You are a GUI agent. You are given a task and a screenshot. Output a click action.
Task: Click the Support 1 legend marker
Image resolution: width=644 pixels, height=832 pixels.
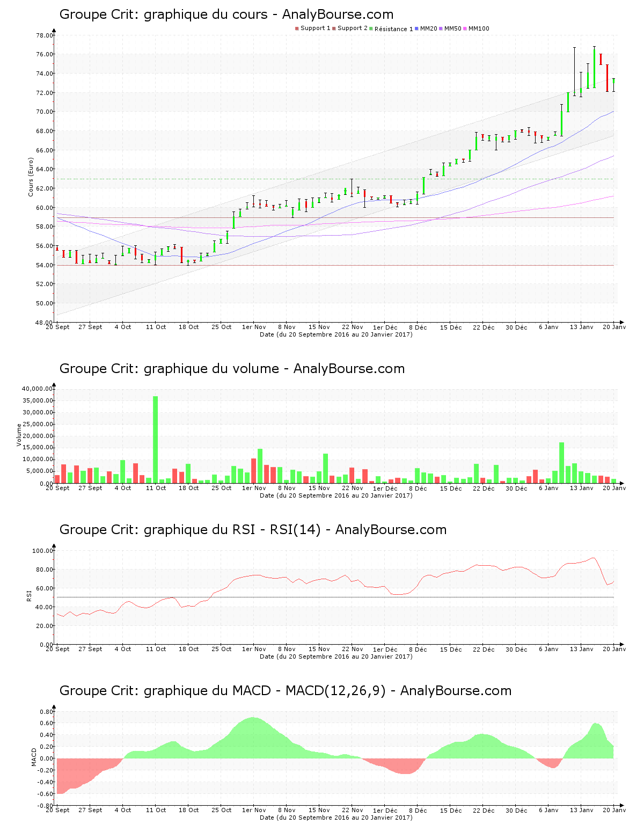(296, 28)
